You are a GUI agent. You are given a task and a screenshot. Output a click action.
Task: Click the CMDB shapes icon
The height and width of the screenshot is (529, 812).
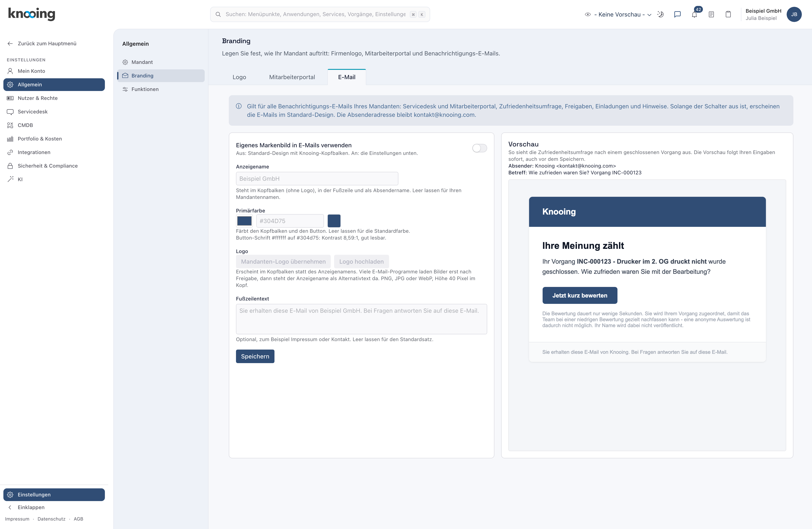pyautogui.click(x=10, y=125)
